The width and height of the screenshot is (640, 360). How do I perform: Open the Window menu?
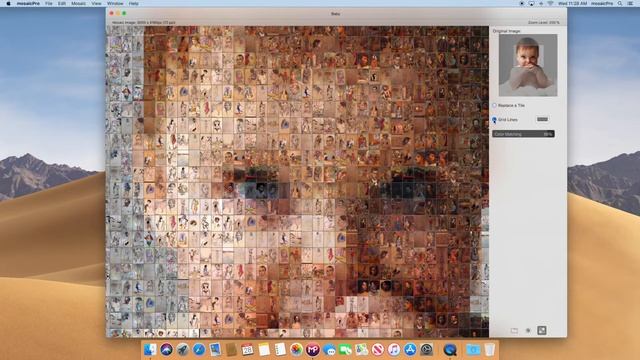click(115, 3)
